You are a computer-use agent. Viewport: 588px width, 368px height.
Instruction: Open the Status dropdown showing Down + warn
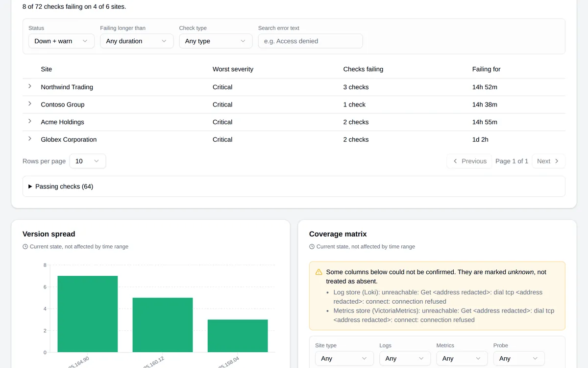61,41
